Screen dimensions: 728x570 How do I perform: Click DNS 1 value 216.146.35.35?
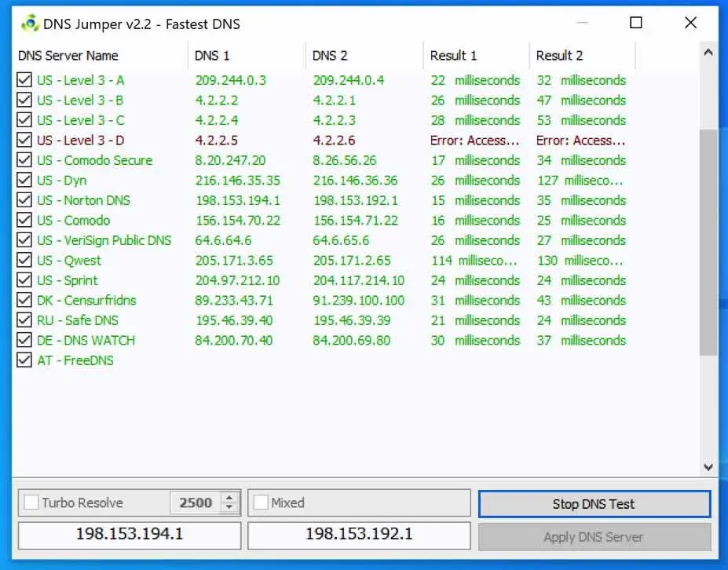pos(238,180)
